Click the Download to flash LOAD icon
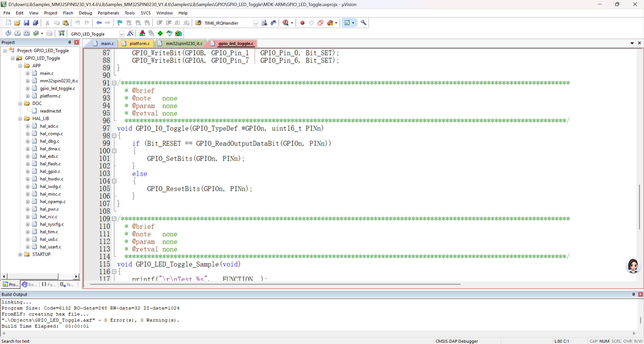This screenshot has width=644, height=344. coord(61,33)
